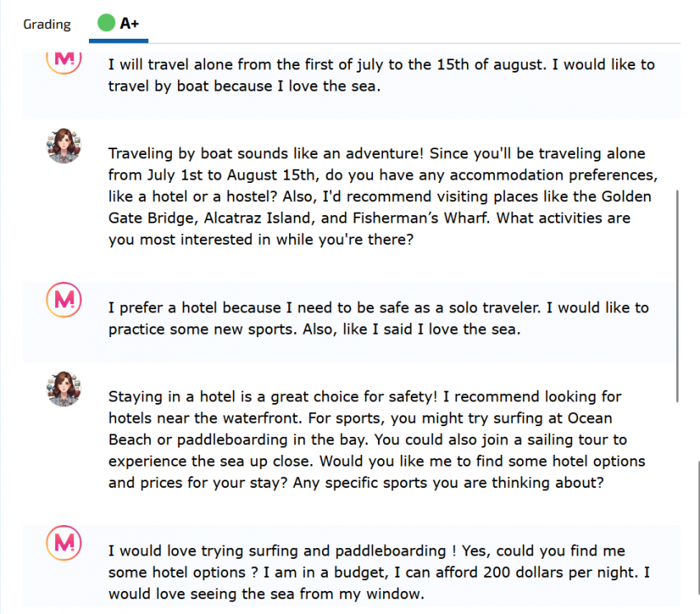Screen dimensions: 700x614
Task: Click the 'paddleboarding in the bay' text
Action: point(272,440)
